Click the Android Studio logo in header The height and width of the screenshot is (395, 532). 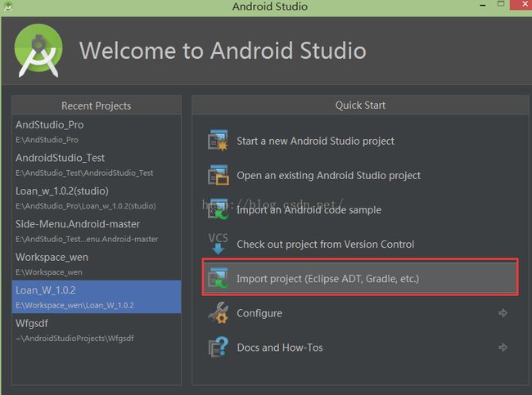tap(38, 51)
